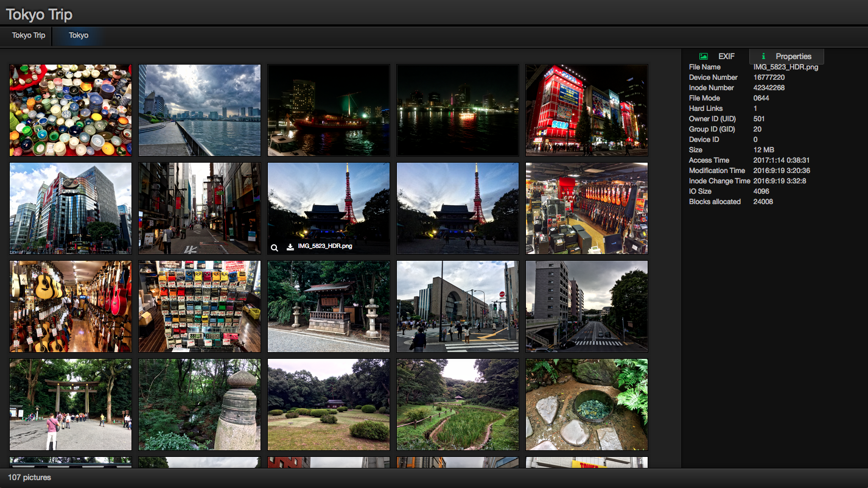This screenshot has width=868, height=488.
Task: Open the overcast road overpass thumbnail
Action: click(587, 306)
